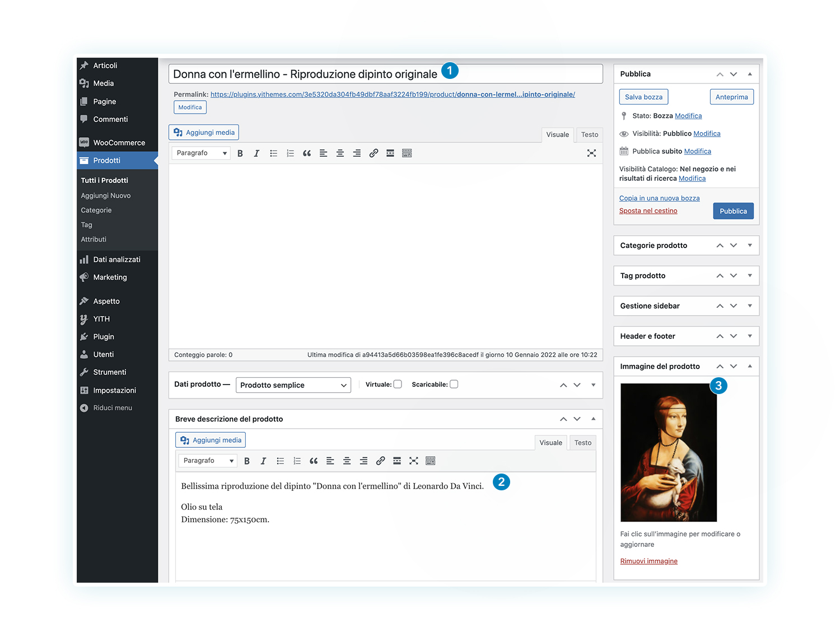Insert numbered list in short description
The height and width of the screenshot is (637, 840).
pyautogui.click(x=297, y=461)
